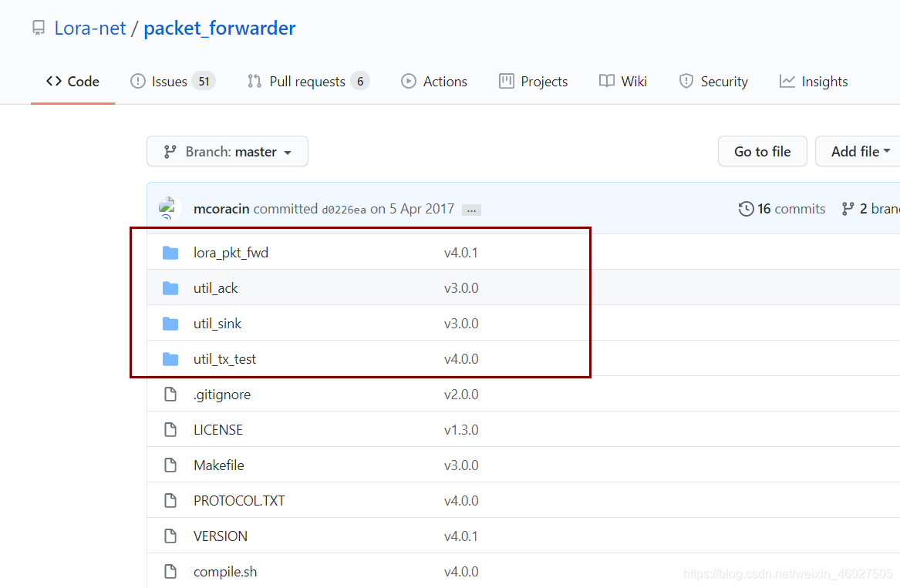Click the repository book icon beside Lora-net

[39, 28]
